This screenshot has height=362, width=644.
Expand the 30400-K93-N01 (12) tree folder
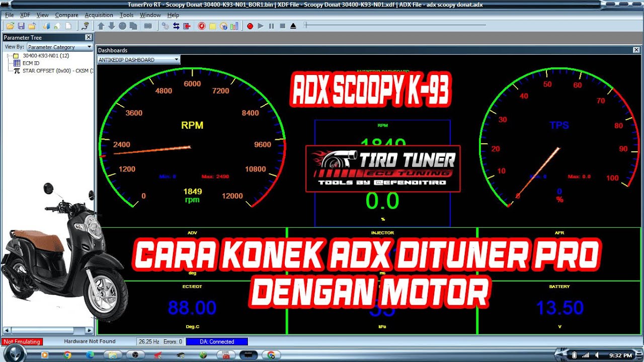pyautogui.click(x=8, y=56)
